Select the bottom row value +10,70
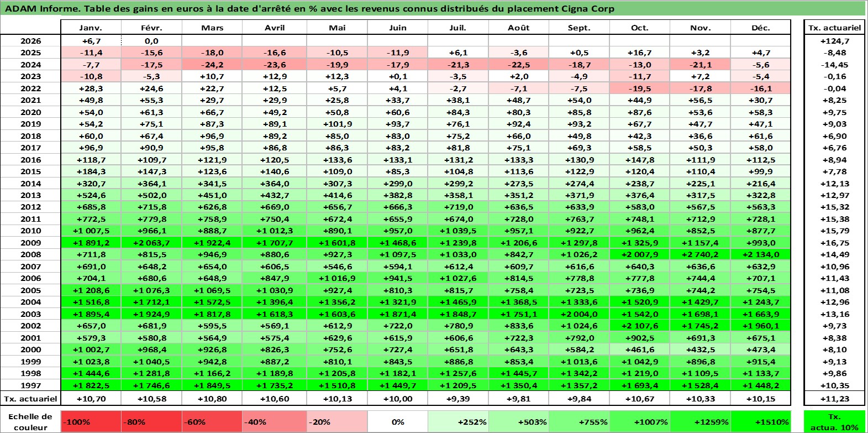This screenshot has width=868, height=433. click(91, 399)
